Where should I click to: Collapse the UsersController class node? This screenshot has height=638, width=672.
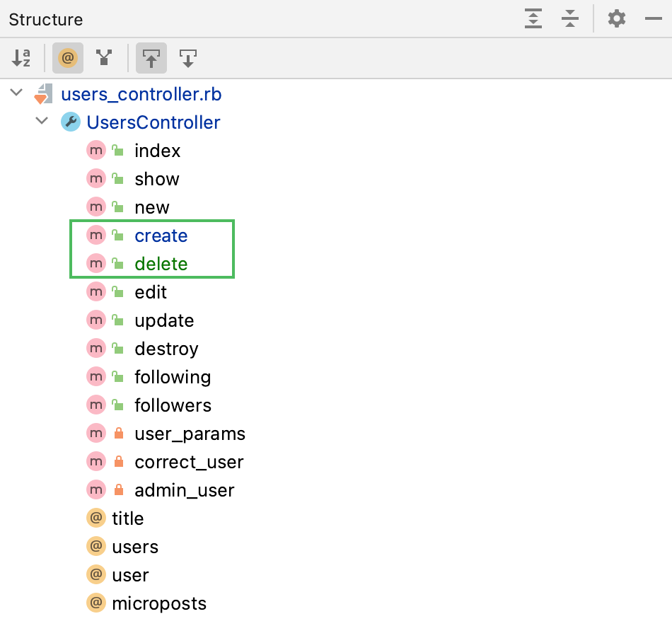(x=42, y=122)
